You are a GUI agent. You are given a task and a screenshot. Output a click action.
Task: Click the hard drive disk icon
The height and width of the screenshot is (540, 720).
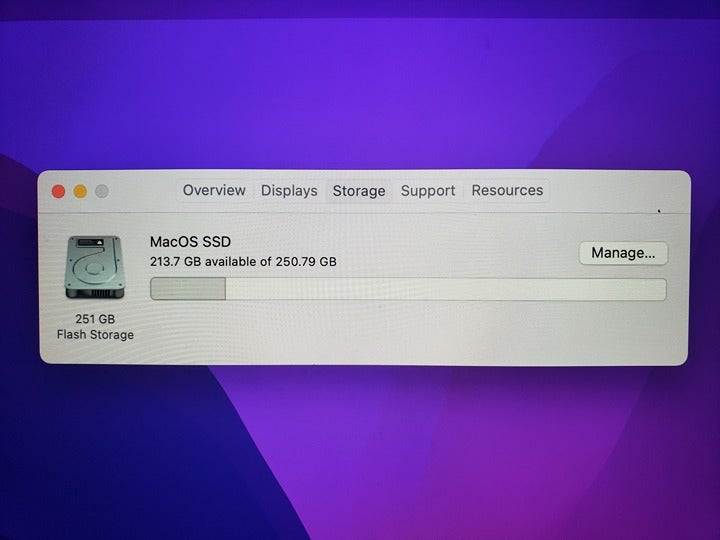click(x=95, y=267)
